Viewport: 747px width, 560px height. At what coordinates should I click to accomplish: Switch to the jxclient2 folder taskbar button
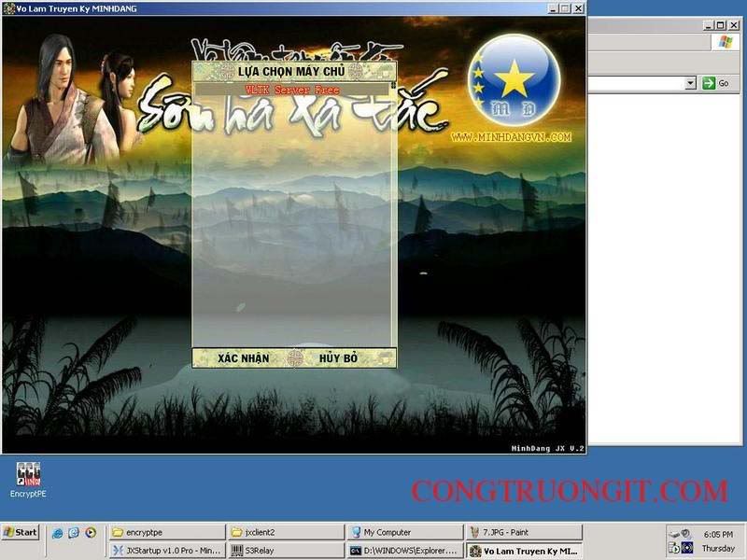tap(287, 532)
